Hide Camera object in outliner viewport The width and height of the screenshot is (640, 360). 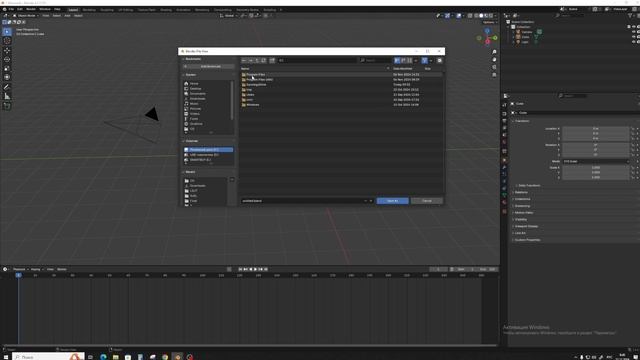click(x=633, y=32)
